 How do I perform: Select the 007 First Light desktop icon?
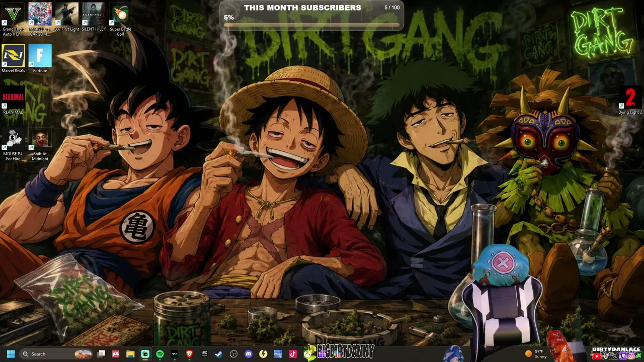pos(66,18)
